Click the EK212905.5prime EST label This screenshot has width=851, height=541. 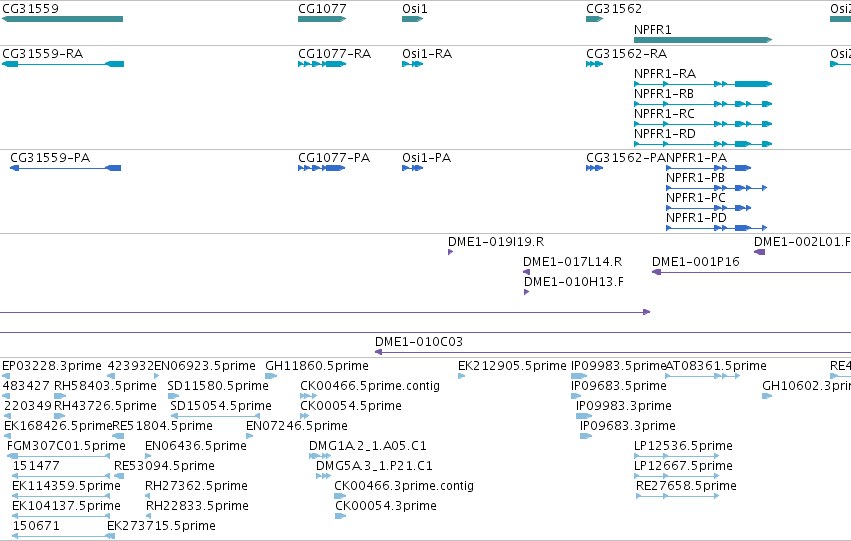coord(512,366)
